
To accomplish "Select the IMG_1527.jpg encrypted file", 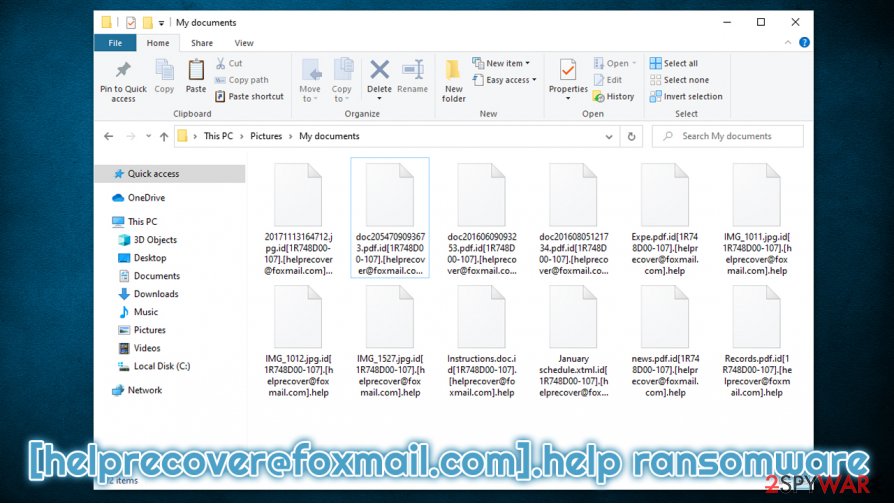I will click(x=390, y=341).
